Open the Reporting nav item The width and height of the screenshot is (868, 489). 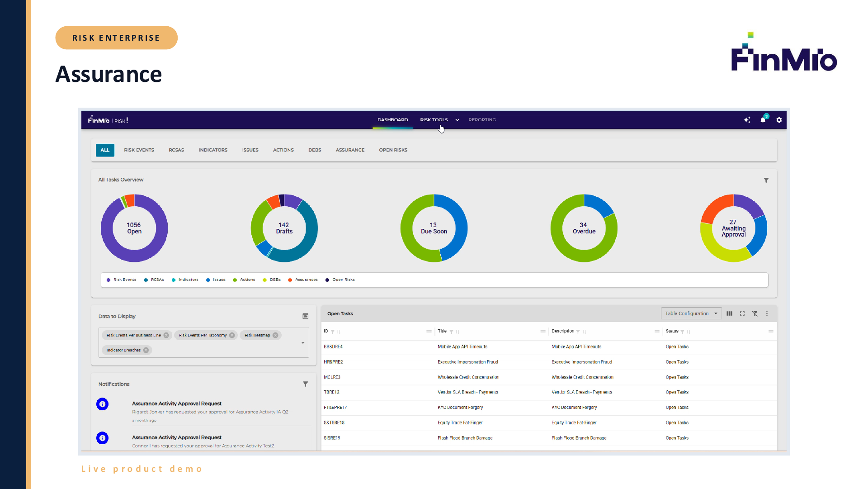click(x=482, y=120)
